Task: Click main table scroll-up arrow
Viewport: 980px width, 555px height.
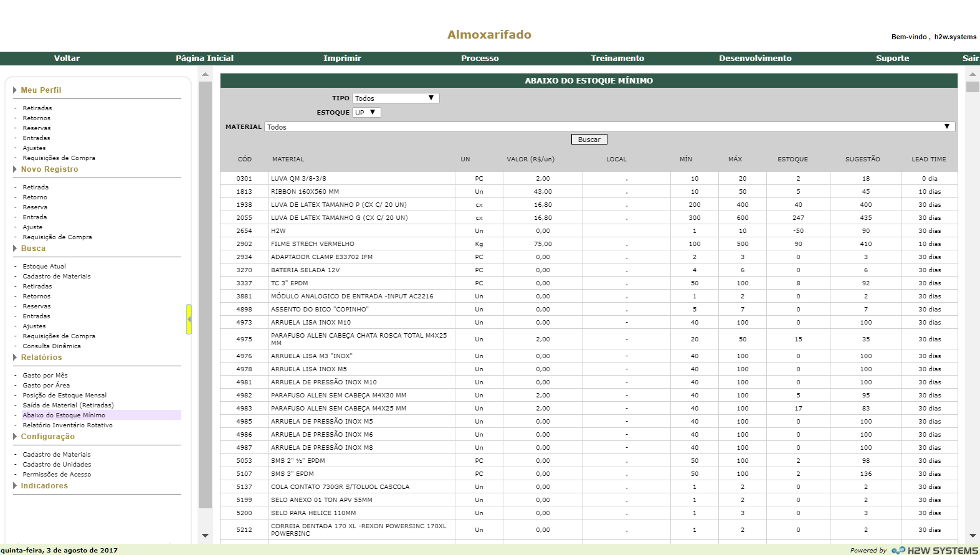Action: [x=972, y=74]
